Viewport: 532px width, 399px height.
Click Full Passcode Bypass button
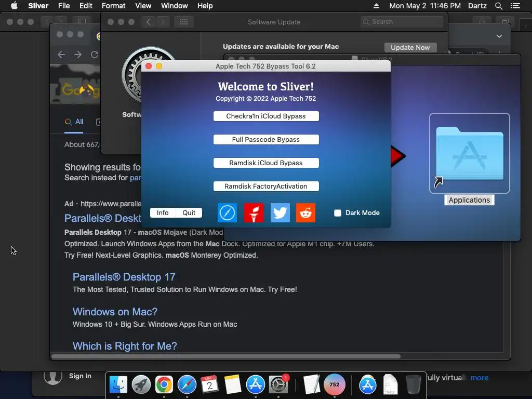(x=266, y=139)
